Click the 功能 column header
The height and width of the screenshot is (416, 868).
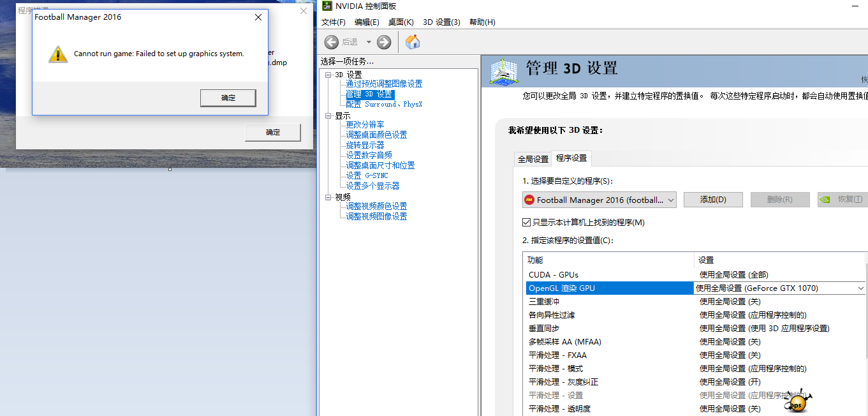tap(608, 260)
